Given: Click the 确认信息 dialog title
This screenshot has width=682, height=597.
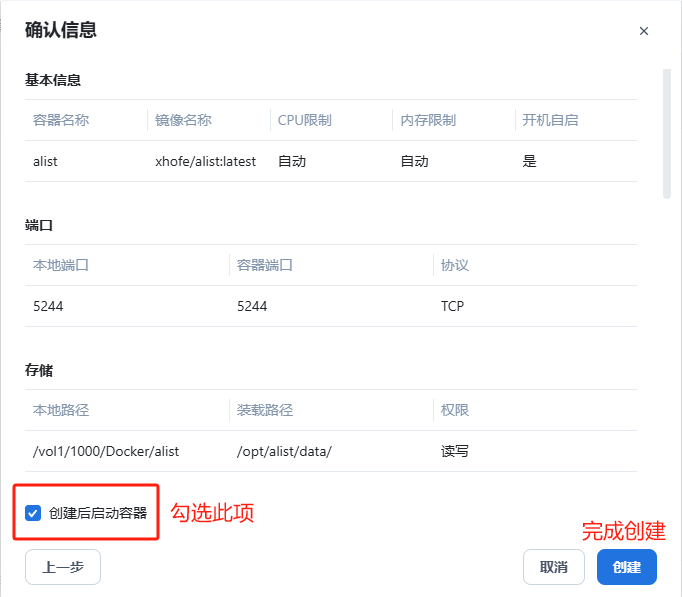Looking at the screenshot, I should click(60, 30).
